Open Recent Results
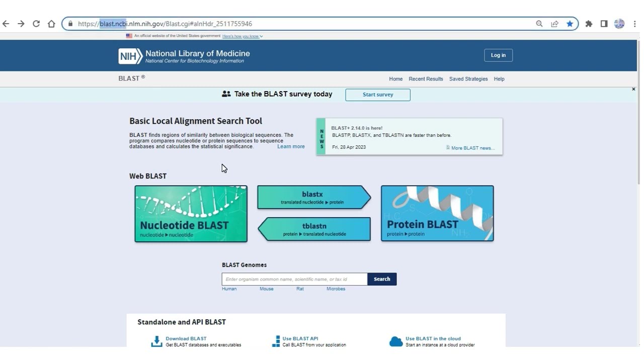The width and height of the screenshot is (644, 362). click(x=426, y=79)
